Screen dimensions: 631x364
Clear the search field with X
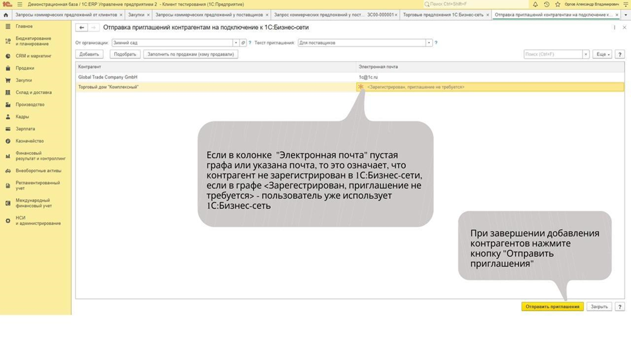[x=586, y=54]
